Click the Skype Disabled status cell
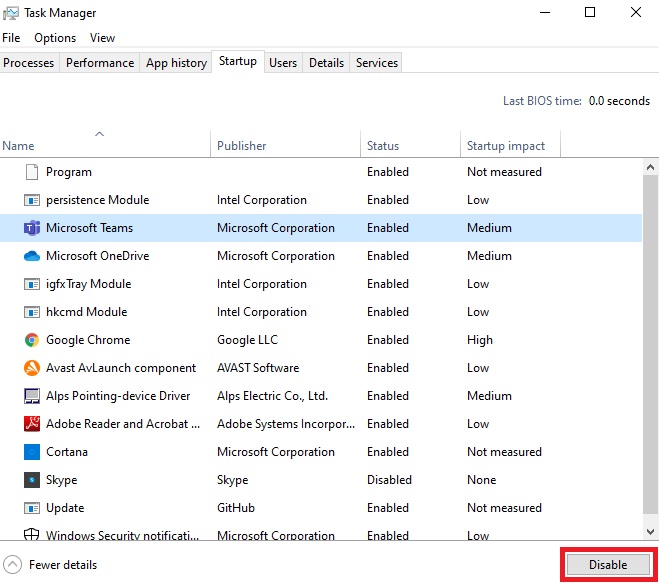 pos(389,480)
